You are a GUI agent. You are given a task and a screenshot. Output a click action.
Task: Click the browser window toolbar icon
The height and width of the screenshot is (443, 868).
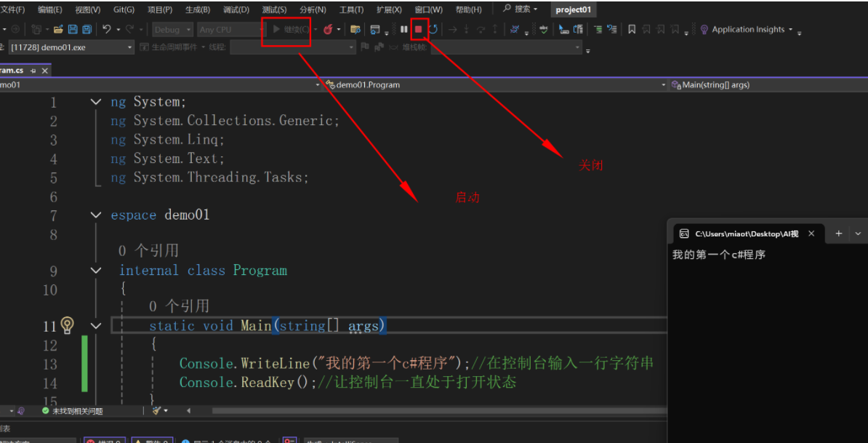pyautogui.click(x=375, y=29)
